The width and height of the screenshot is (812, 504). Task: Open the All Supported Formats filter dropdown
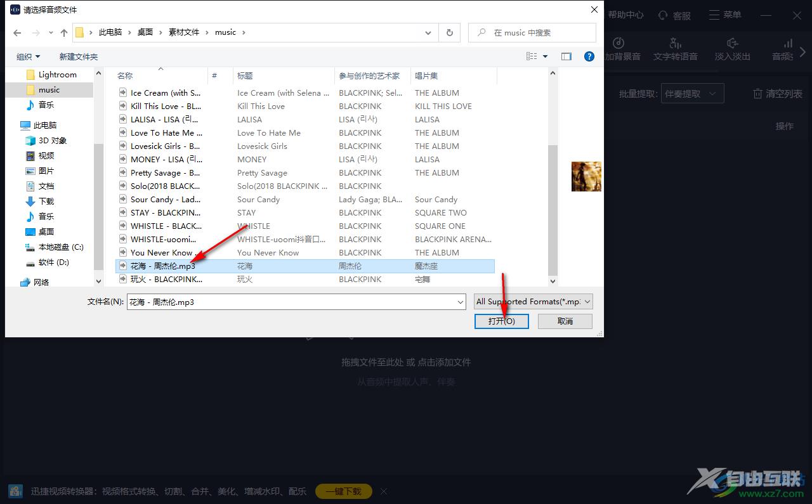[x=534, y=302]
